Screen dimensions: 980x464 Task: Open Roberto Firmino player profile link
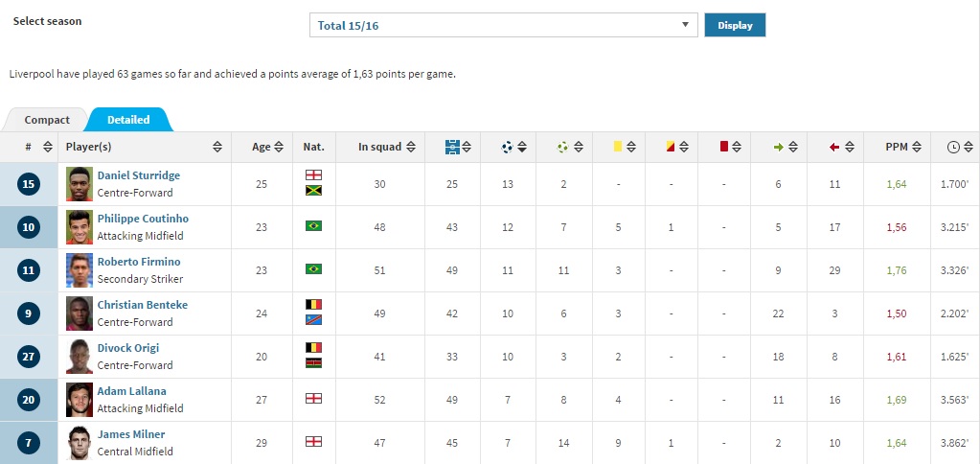pyautogui.click(x=139, y=262)
